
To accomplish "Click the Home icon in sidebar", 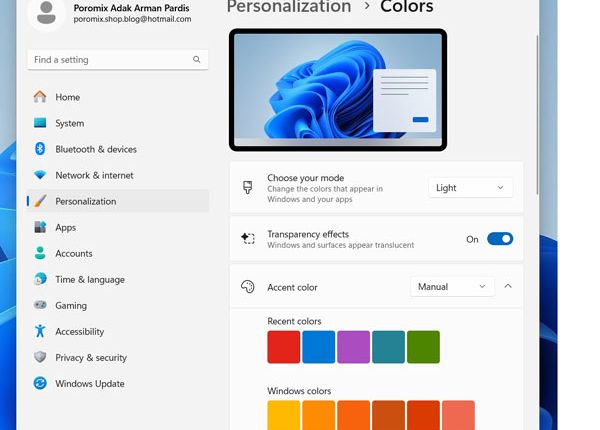I will tap(40, 97).
